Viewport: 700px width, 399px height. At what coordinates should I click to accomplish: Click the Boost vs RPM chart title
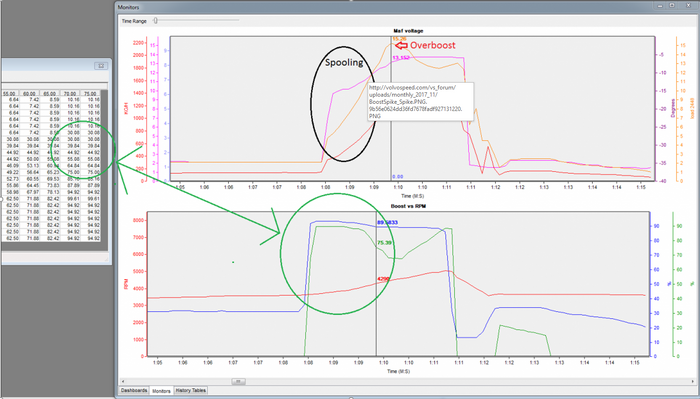point(408,206)
